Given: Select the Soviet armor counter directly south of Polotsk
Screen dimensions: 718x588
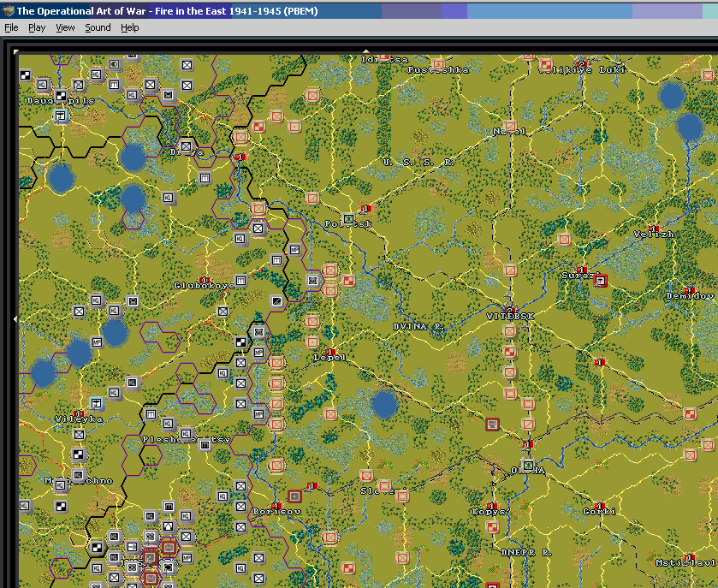Looking at the screenshot, I should click(348, 281).
